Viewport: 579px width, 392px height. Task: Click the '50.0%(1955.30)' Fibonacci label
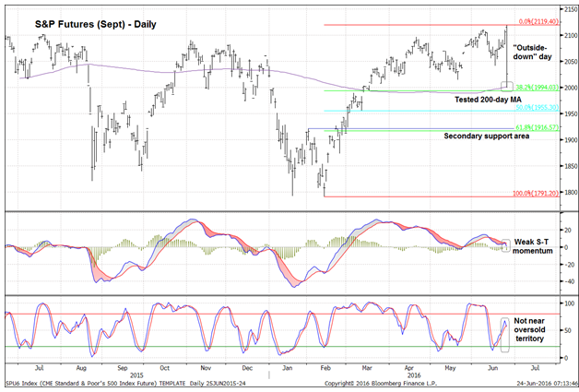coord(537,108)
